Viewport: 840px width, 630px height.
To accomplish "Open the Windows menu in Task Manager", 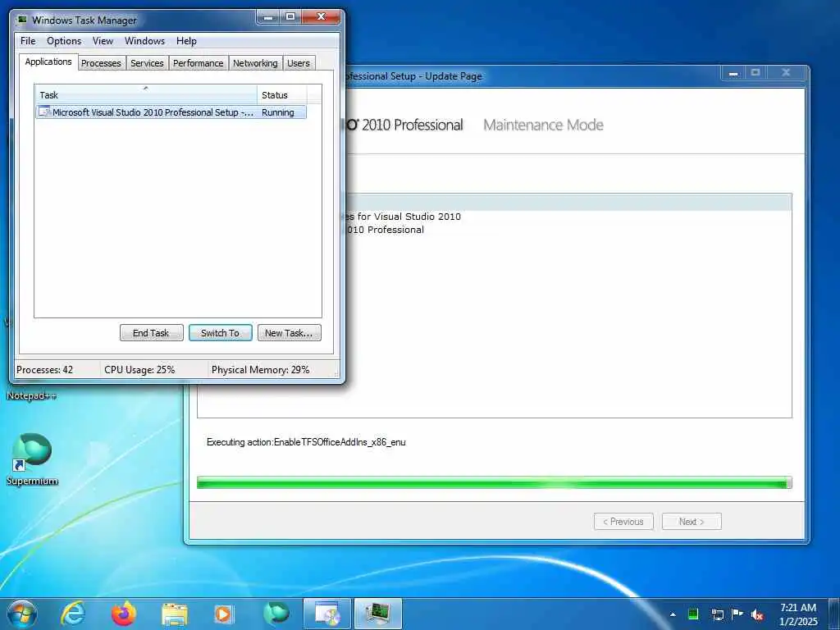I will click(144, 41).
